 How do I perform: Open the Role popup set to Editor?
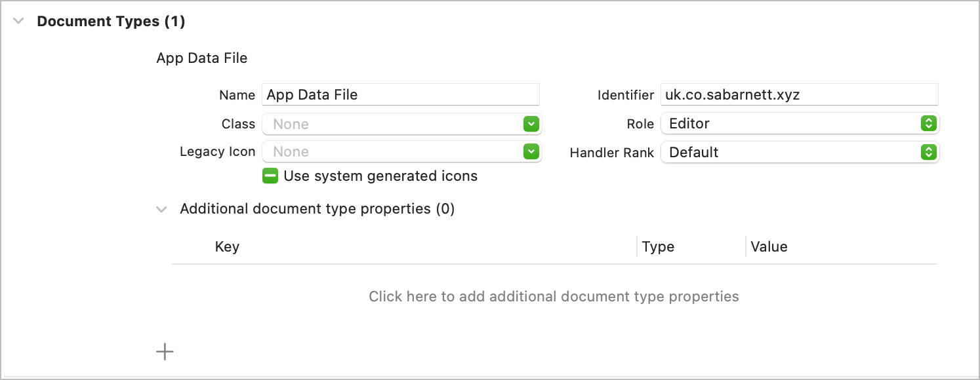point(800,123)
